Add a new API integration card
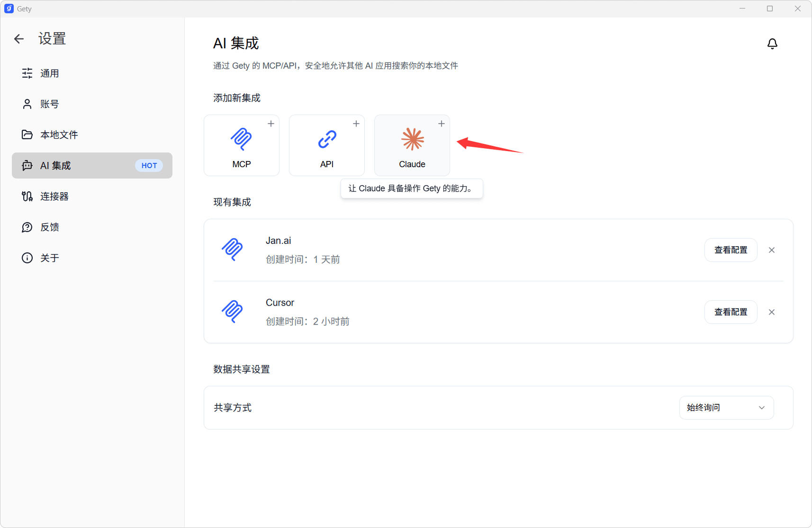Image resolution: width=812 pixels, height=528 pixels. pos(327,145)
